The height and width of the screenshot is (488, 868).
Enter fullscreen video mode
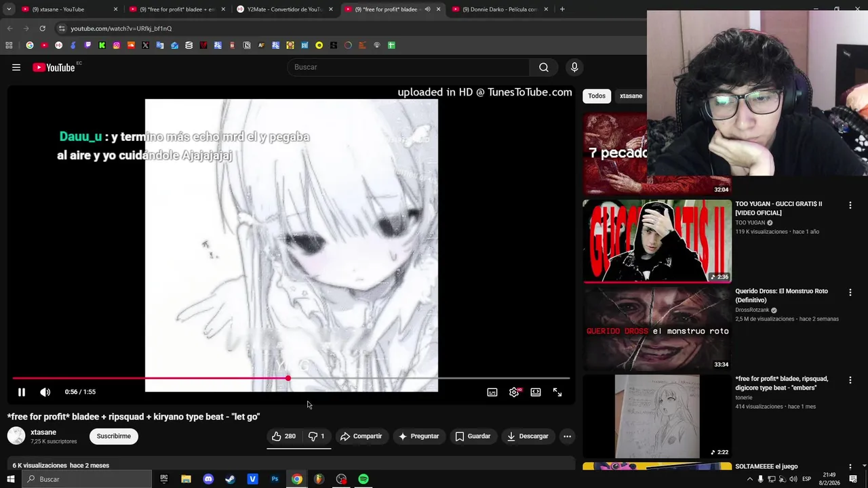coord(557,392)
